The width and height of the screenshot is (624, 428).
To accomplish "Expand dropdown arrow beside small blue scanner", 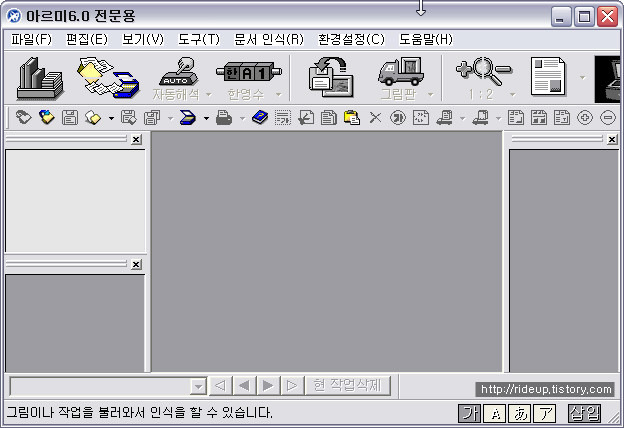I will 206,118.
